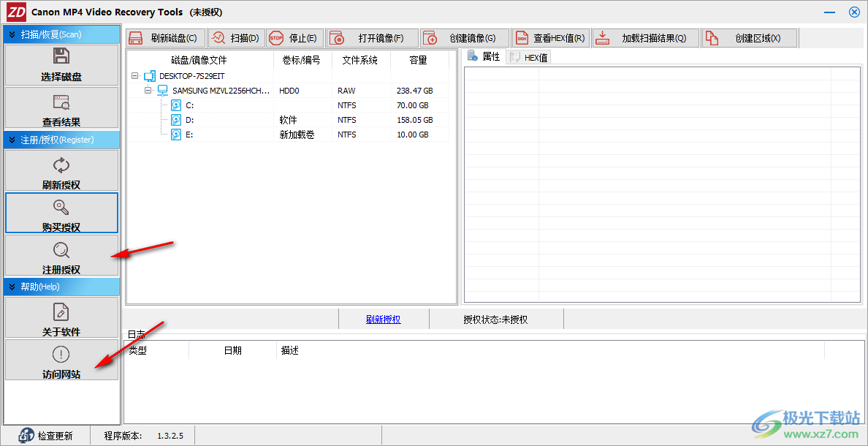Open 查看结果 results view icon
Image resolution: width=868 pixels, height=446 pixels.
[61, 102]
